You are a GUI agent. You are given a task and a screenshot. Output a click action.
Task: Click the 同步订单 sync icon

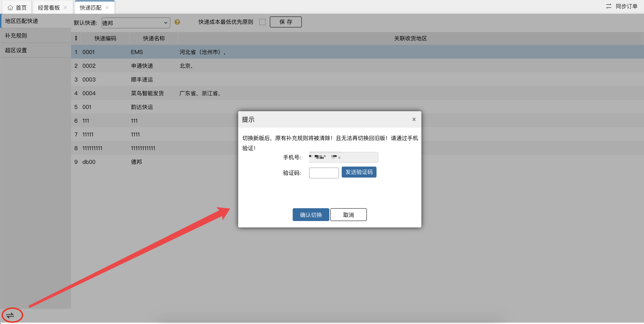[x=609, y=6]
